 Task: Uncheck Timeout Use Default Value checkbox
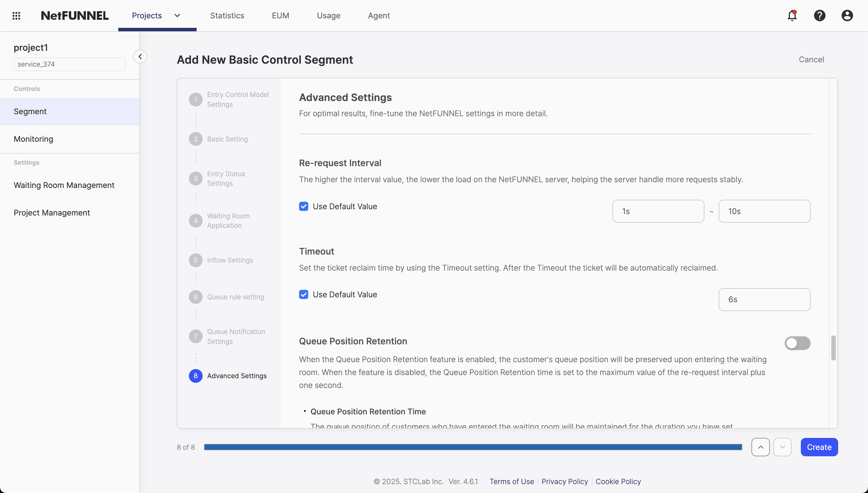pos(303,295)
